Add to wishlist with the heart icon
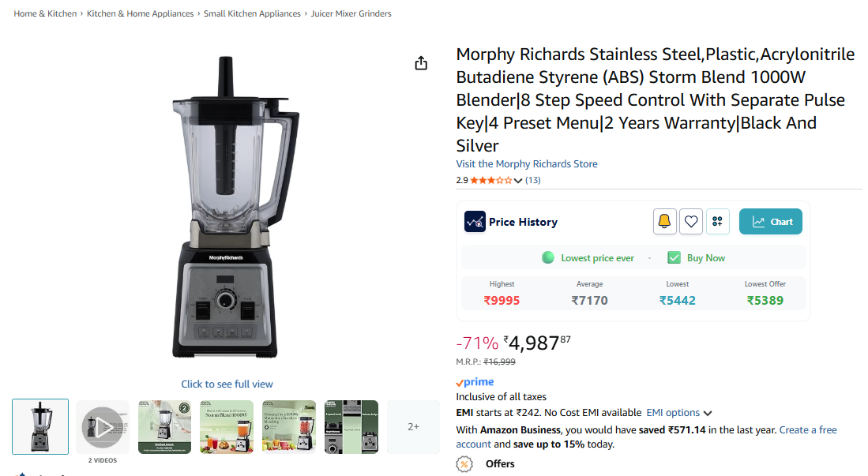868x476 pixels. pyautogui.click(x=691, y=222)
